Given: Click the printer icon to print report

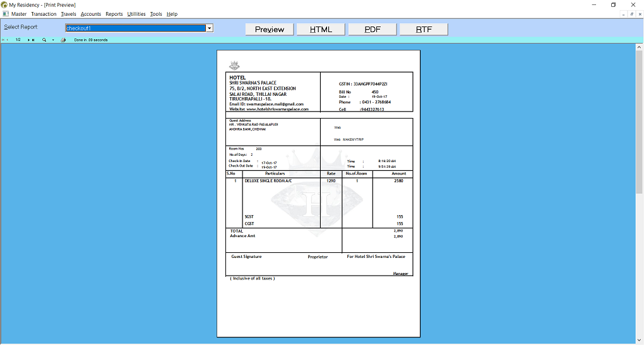Looking at the screenshot, I should [63, 40].
